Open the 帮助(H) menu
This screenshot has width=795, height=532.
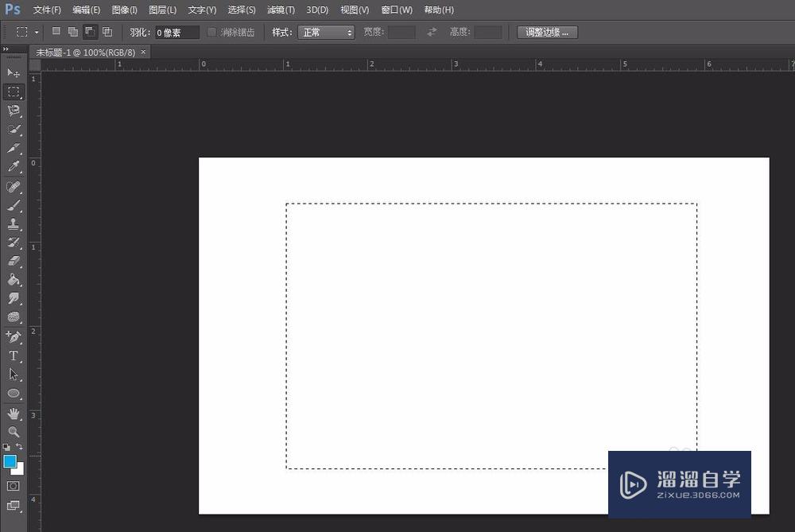(439, 10)
